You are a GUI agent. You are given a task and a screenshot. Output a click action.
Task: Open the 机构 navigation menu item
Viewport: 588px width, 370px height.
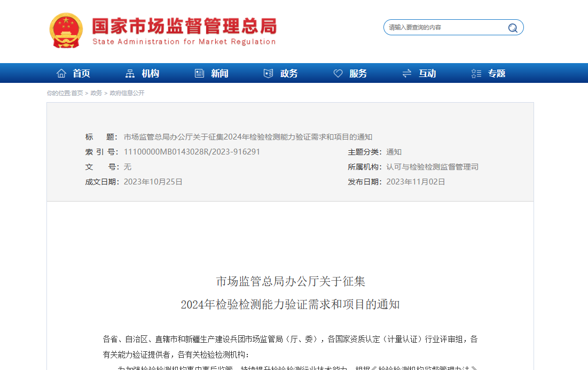pos(151,73)
